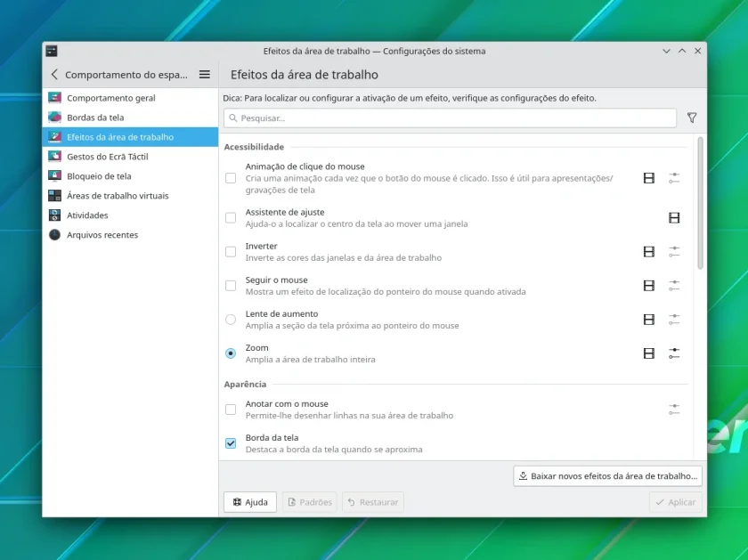Click the effects list vertical scrollbar
The width and height of the screenshot is (748, 560).
click(700, 203)
